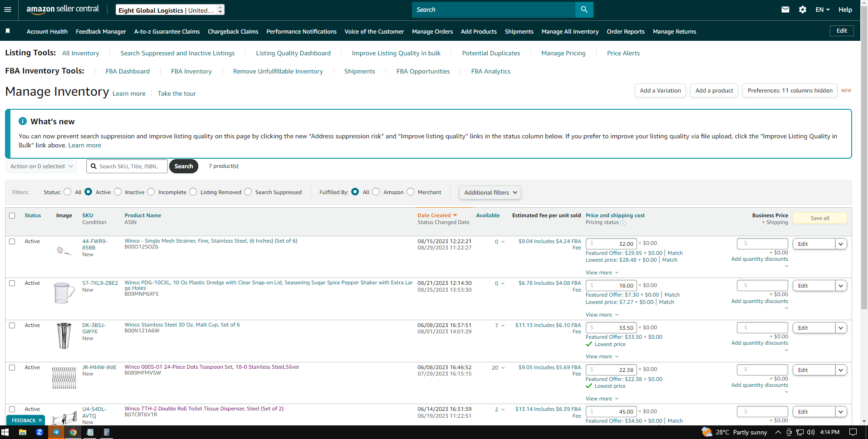Tick the checkbox for SKU DK-3B5J-GWYK
The image size is (868, 439).
(12, 325)
